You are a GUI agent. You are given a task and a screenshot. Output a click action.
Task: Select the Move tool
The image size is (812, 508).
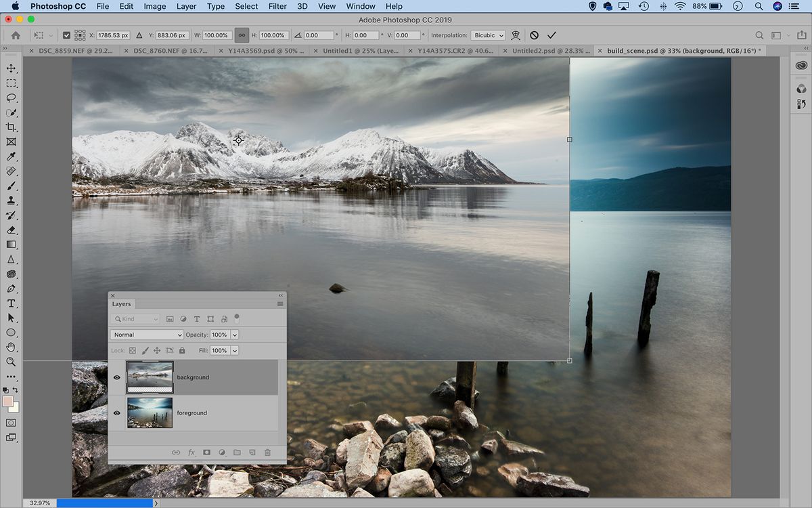tap(11, 68)
